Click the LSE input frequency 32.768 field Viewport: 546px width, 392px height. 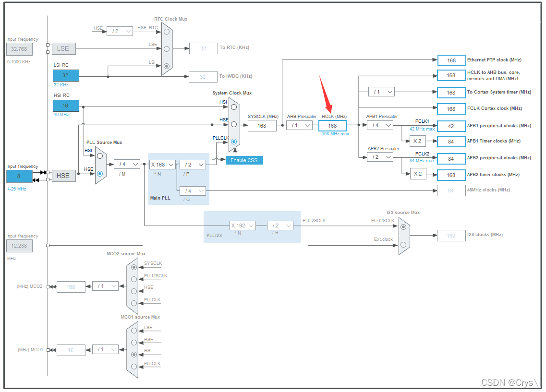point(18,49)
